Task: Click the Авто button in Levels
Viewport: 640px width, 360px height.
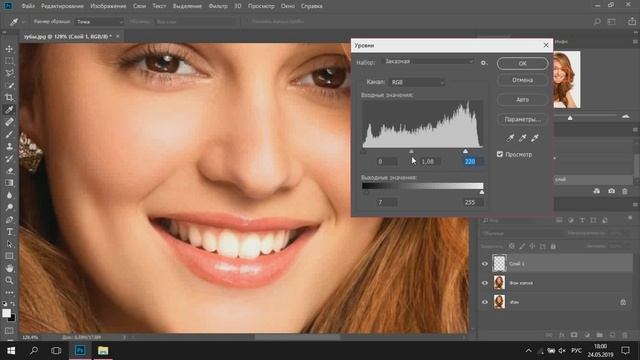Action: [x=522, y=100]
